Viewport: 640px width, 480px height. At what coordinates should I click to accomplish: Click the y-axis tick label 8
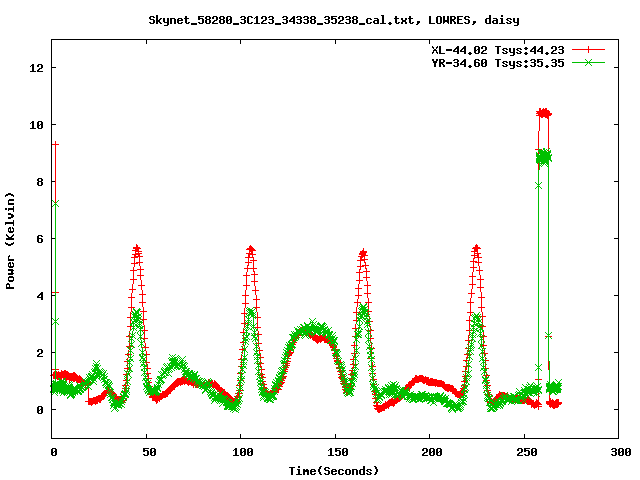[40, 182]
